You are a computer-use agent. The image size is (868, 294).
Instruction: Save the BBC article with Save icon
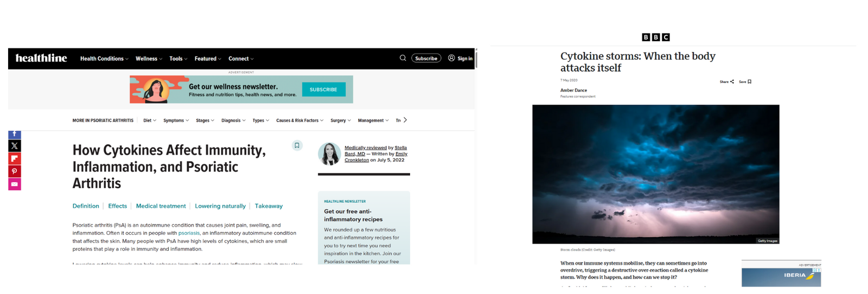745,82
